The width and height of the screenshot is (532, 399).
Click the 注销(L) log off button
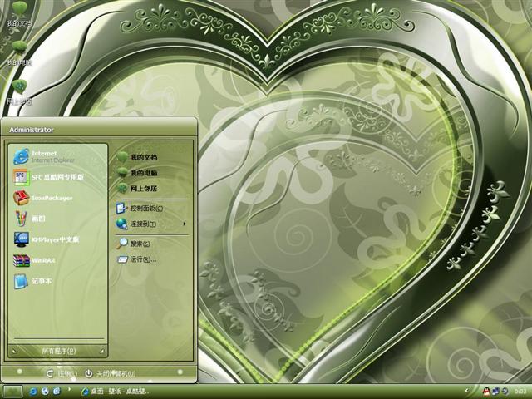pyautogui.click(x=62, y=373)
